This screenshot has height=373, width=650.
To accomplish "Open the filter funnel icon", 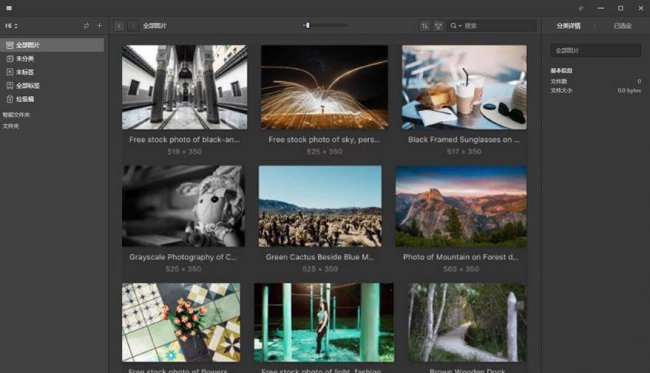I will pos(438,26).
